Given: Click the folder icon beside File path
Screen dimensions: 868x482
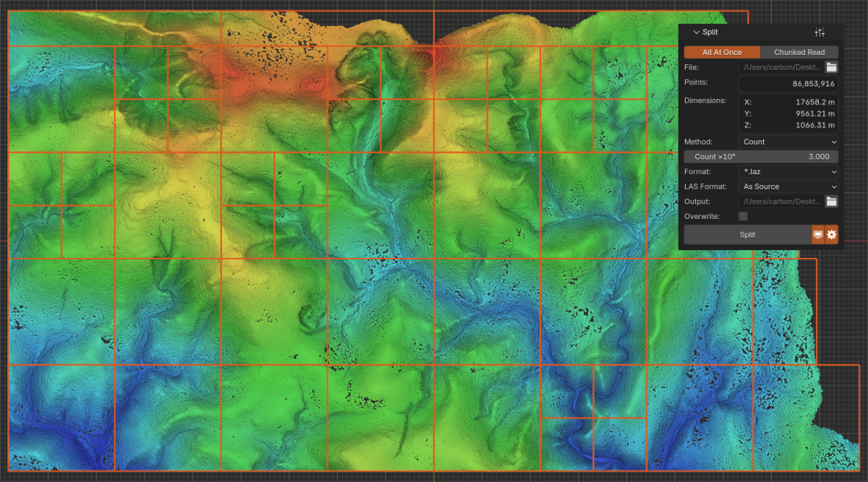Looking at the screenshot, I should [x=831, y=67].
